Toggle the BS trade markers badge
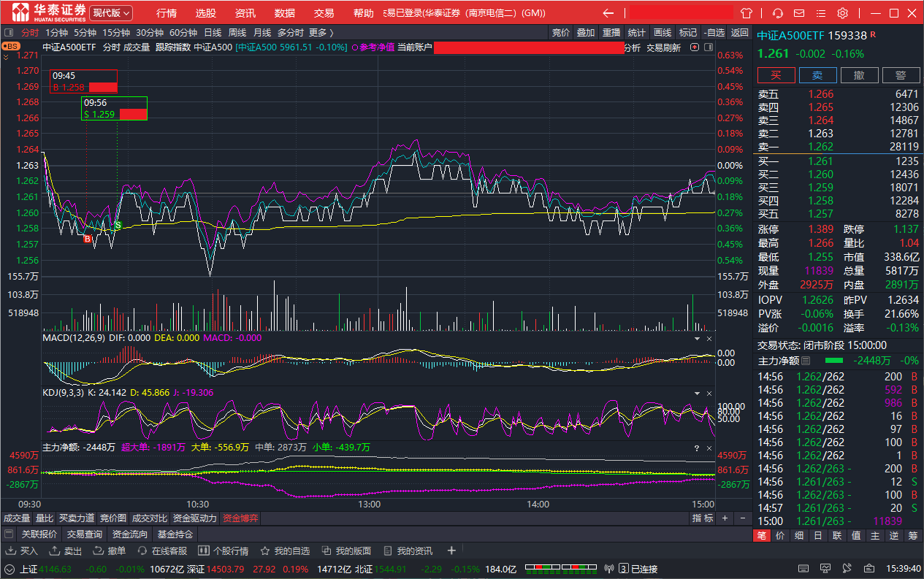This screenshot has height=579, width=924. click(x=11, y=46)
